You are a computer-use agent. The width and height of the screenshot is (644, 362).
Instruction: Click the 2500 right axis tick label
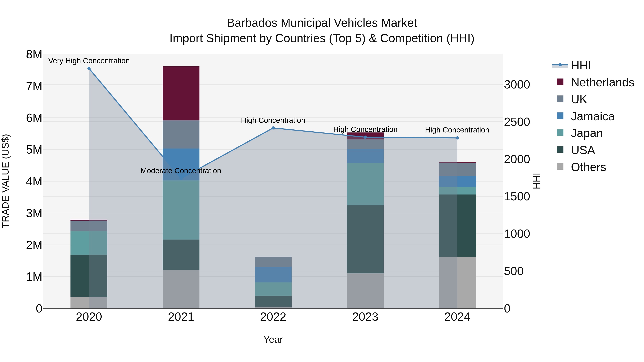click(x=517, y=122)
